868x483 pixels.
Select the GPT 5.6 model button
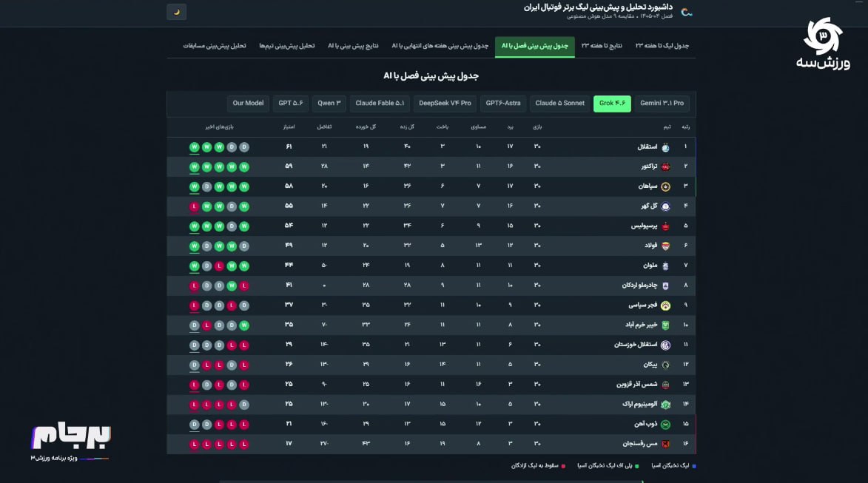coord(291,104)
